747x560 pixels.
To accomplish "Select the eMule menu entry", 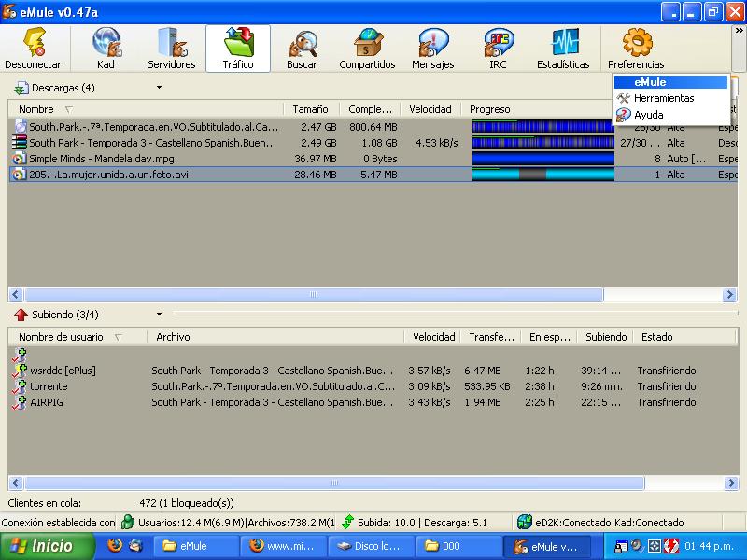I will click(x=670, y=82).
